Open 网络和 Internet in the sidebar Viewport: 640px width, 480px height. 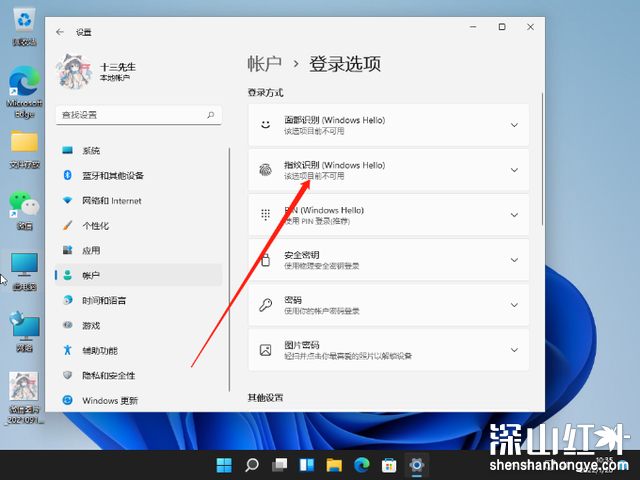139,200
